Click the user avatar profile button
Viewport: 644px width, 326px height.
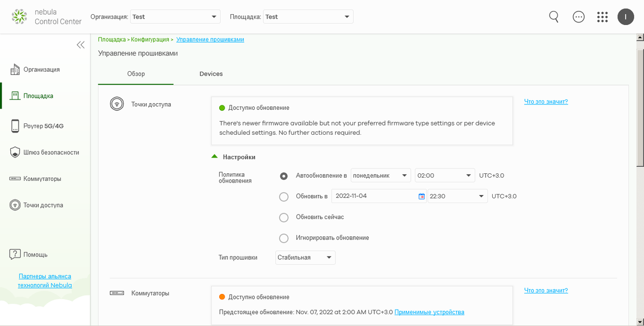click(x=626, y=17)
